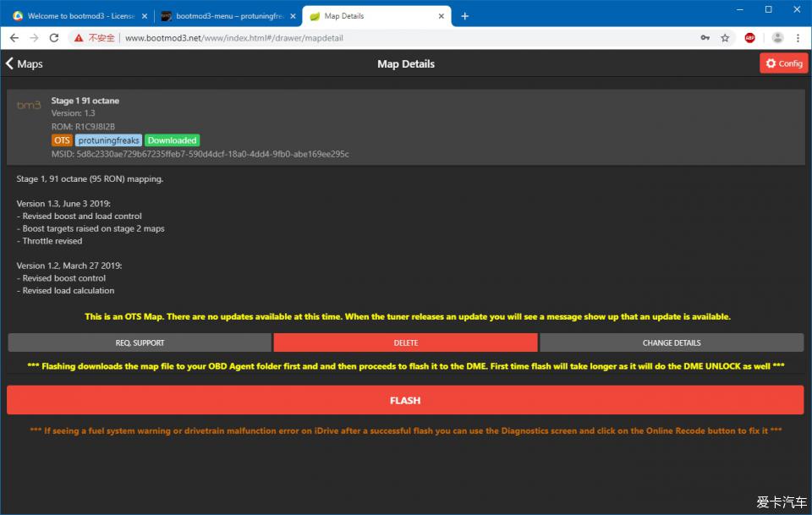Maximize the browser window

click(769, 9)
